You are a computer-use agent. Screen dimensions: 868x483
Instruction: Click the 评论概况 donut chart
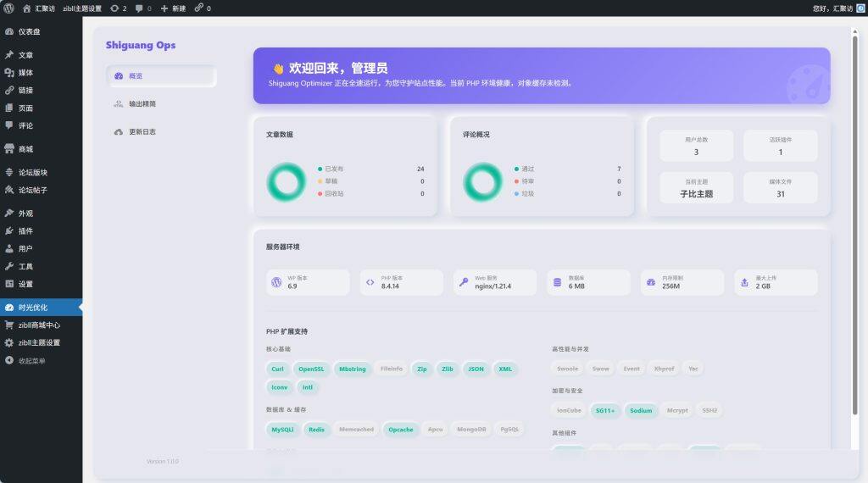tap(482, 181)
